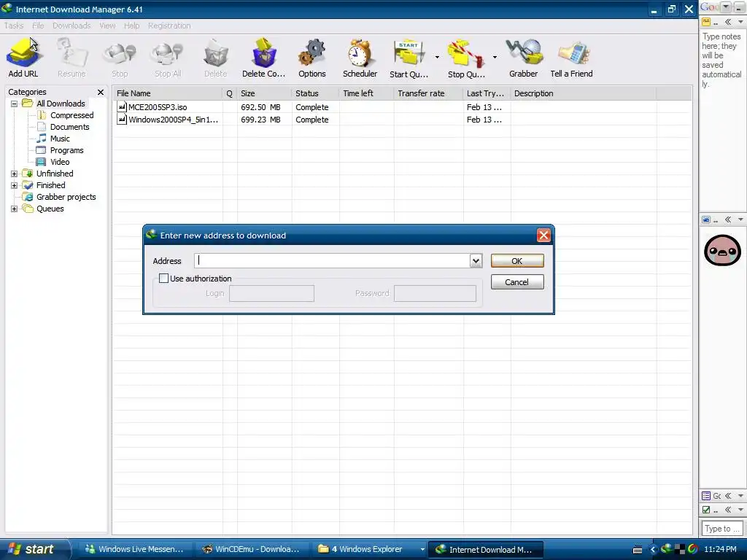Click the MCE2005SP3.iso file icon
The width and height of the screenshot is (747, 560).
pos(122,106)
